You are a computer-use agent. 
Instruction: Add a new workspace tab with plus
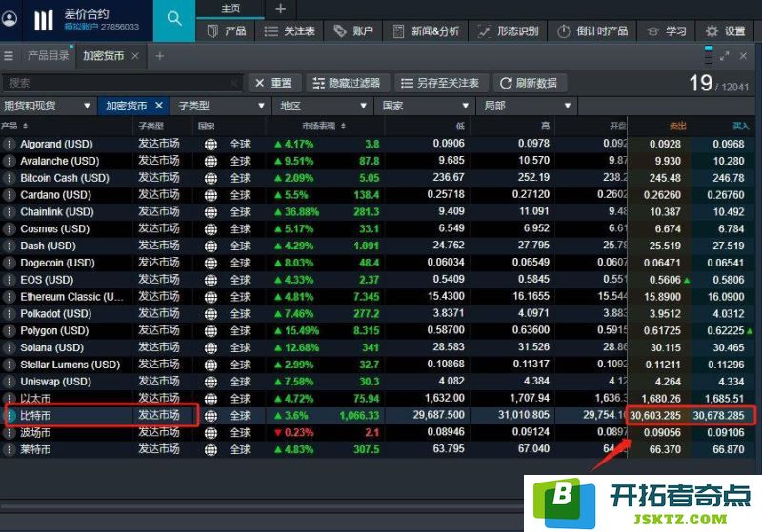point(280,9)
